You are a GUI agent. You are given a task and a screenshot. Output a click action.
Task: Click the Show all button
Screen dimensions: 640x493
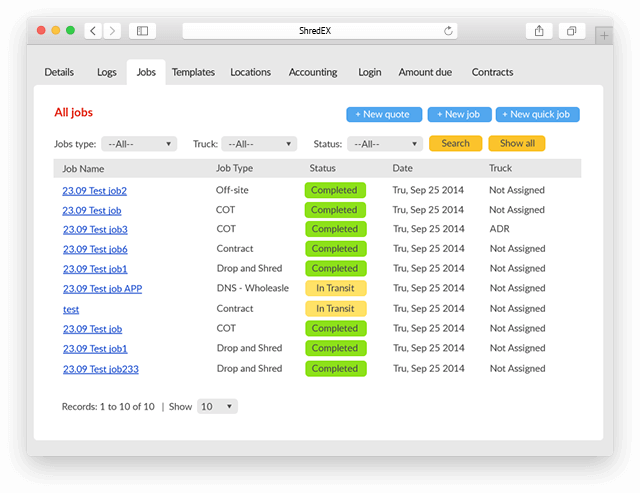[517, 144]
